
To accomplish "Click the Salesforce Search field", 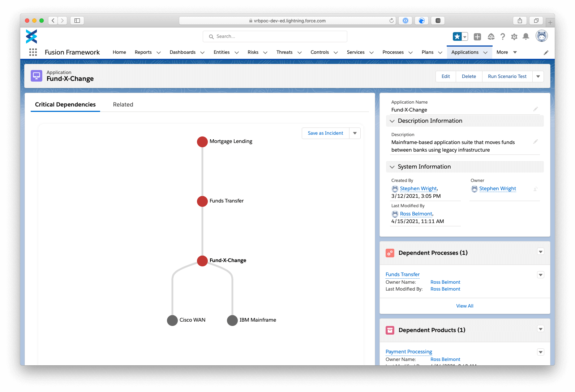I will point(275,36).
